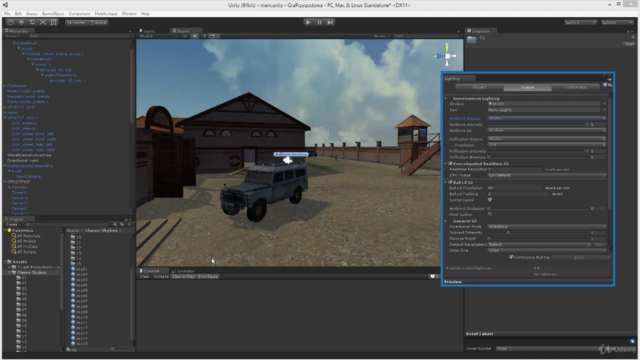Click Clear button in Console

tap(144, 276)
